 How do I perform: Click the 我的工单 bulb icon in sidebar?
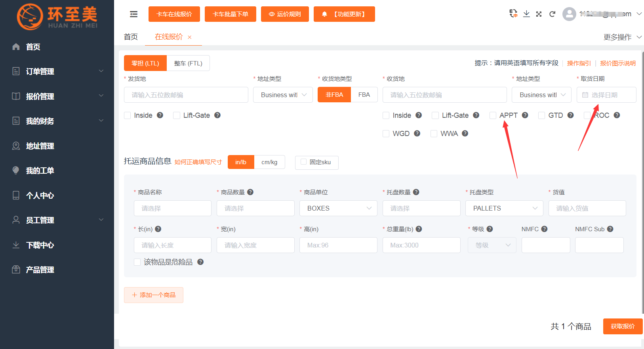16,171
